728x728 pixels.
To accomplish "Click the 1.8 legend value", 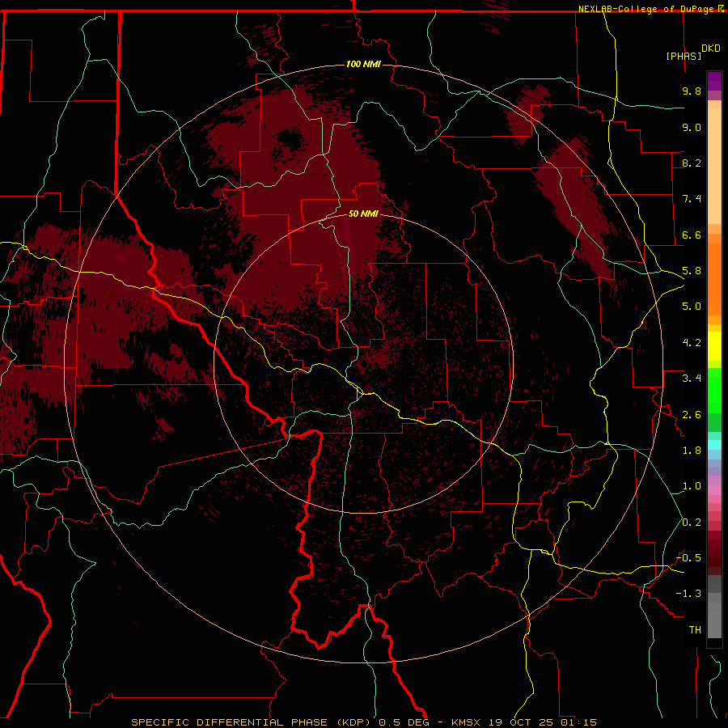I will pos(692,451).
